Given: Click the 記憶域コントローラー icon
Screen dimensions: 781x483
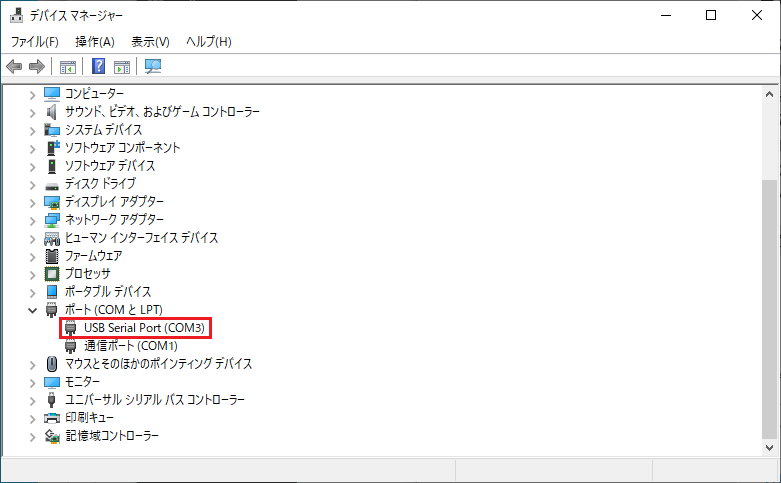Looking at the screenshot, I should 52,436.
